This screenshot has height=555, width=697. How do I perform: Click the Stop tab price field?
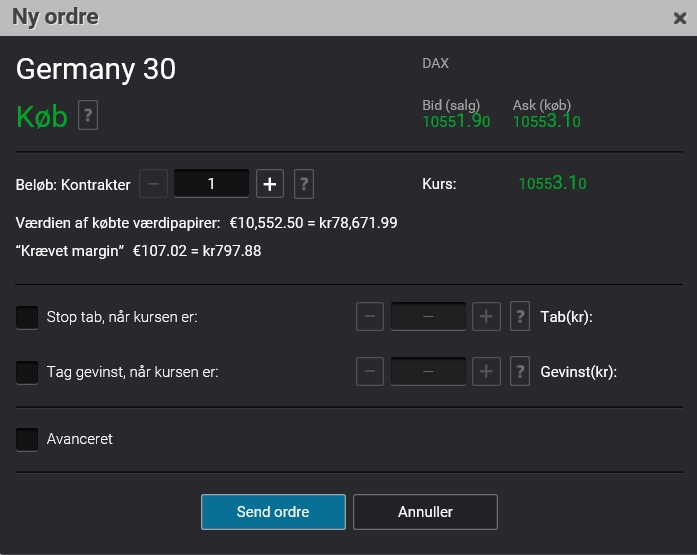[429, 316]
